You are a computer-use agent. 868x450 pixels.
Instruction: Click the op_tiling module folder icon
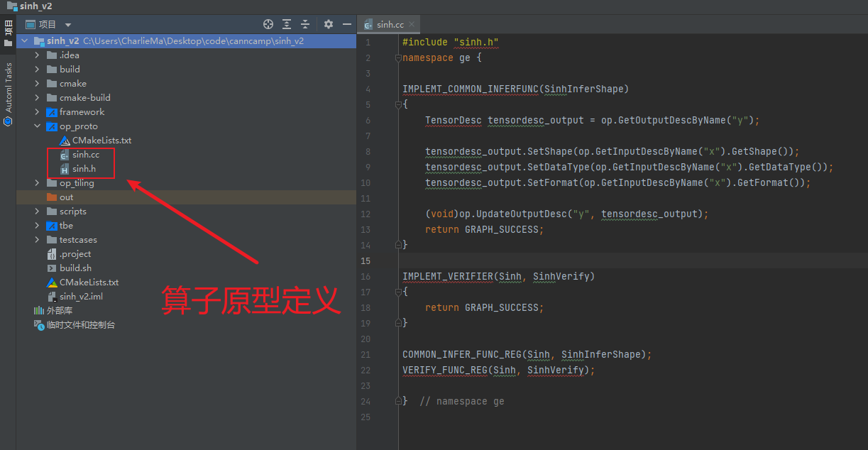click(52, 183)
